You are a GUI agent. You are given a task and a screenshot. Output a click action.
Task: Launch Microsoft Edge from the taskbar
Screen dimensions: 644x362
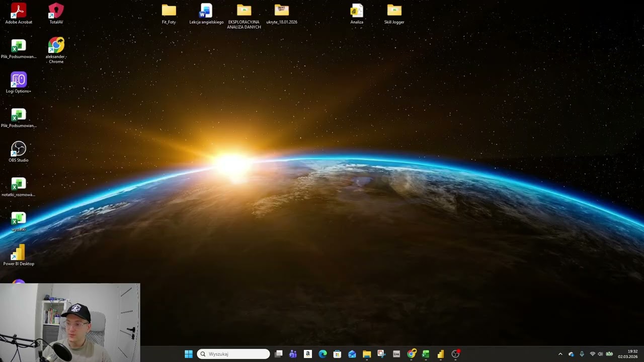point(323,354)
